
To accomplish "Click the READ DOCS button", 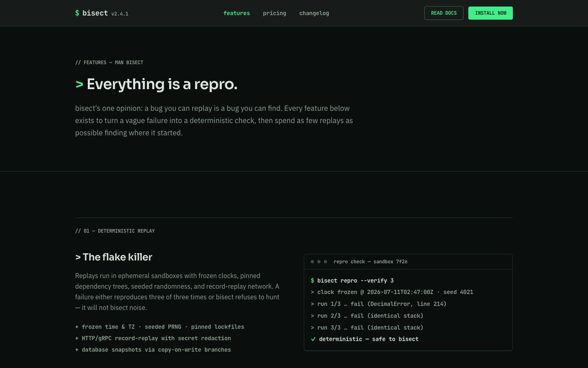I will click(444, 13).
